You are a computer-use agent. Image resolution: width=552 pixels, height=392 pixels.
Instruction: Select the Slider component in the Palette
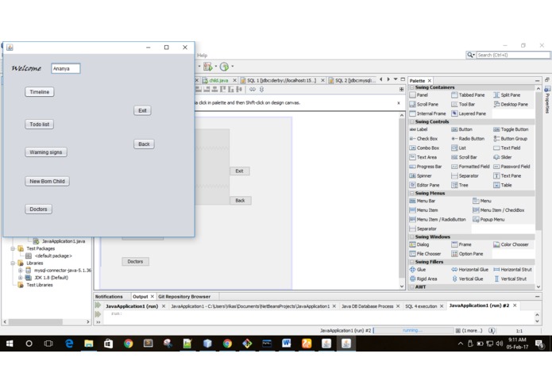click(503, 157)
